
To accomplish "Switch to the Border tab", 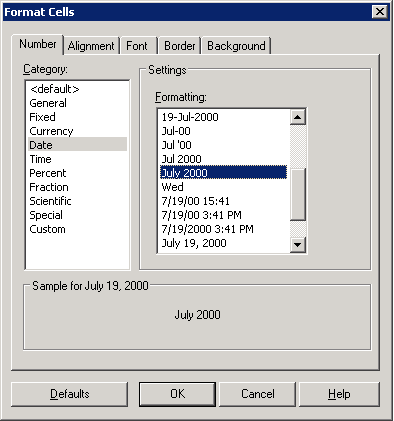I will [x=180, y=46].
